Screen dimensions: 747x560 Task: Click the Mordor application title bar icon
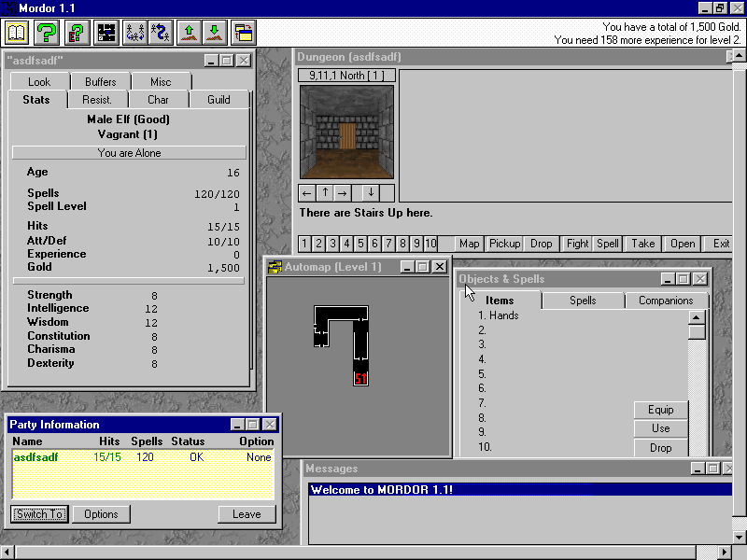[8, 8]
